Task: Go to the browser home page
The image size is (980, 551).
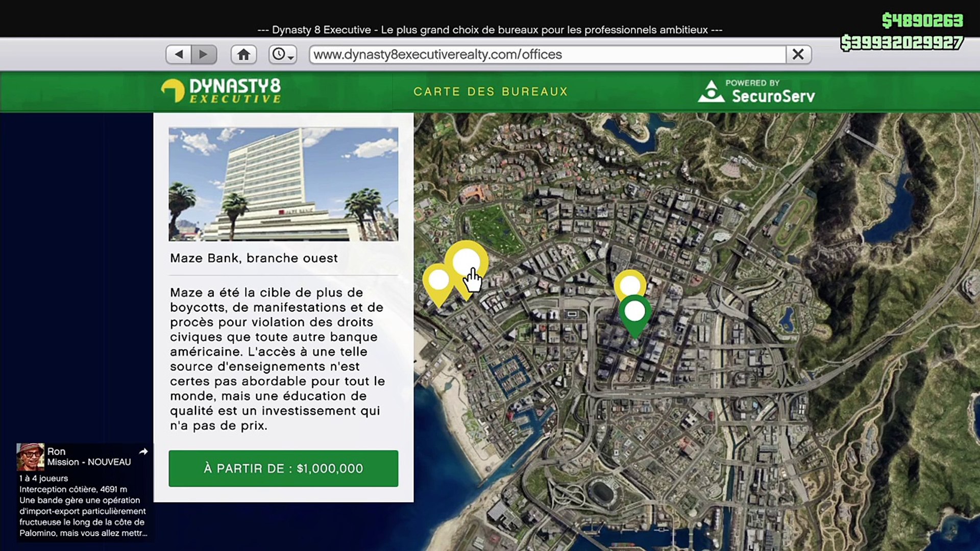Action: [243, 54]
